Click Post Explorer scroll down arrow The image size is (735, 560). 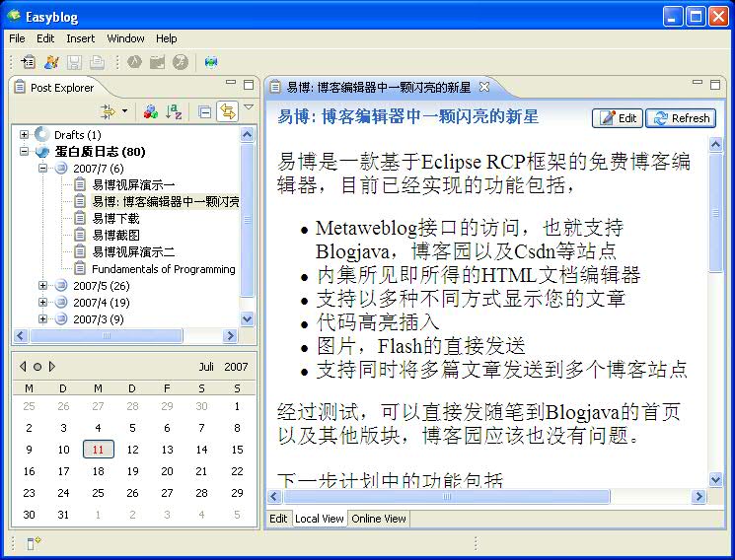tap(247, 319)
